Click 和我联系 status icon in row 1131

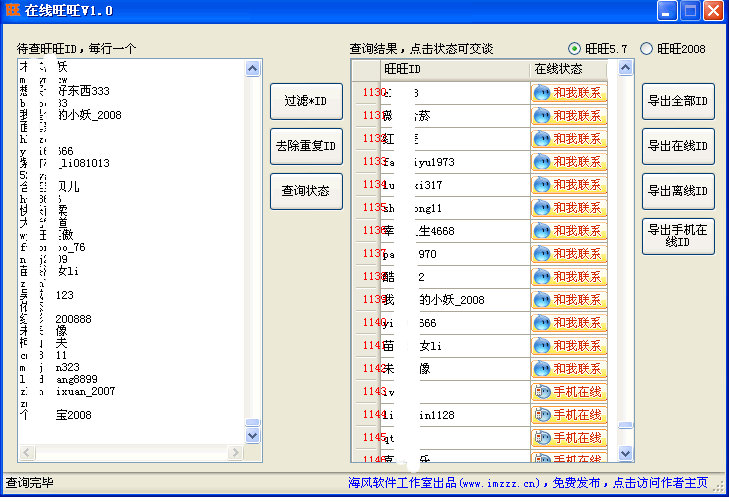pos(569,116)
